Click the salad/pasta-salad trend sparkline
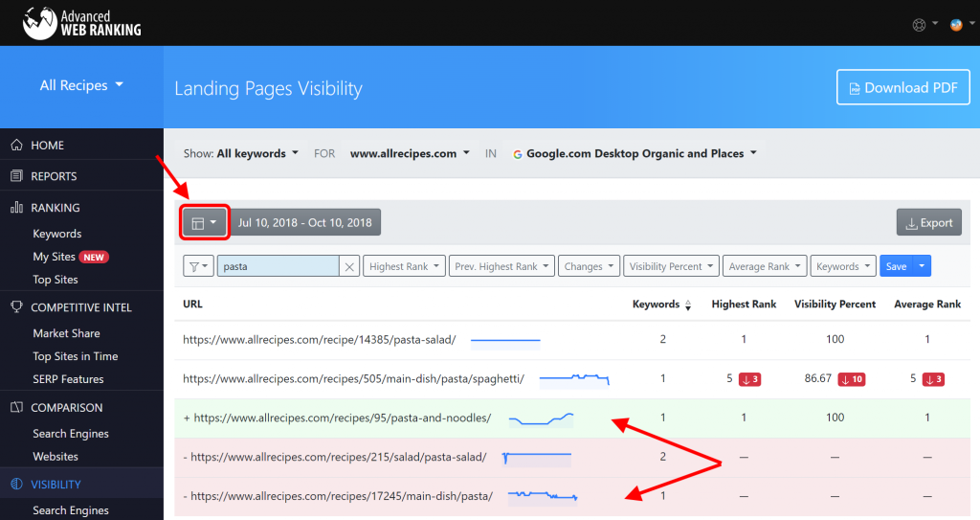This screenshot has width=980, height=520. (537, 459)
